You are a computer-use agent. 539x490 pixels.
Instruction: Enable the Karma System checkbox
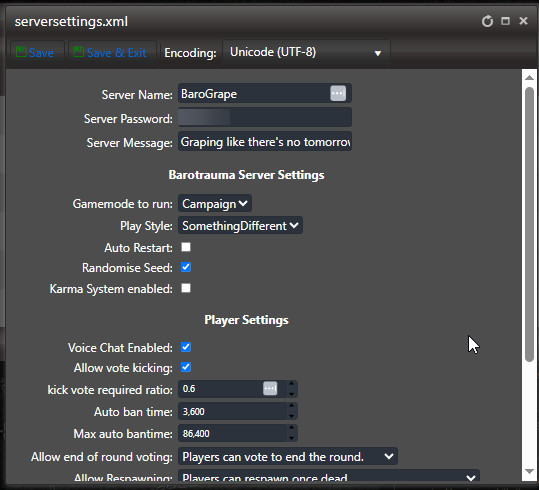(186, 288)
